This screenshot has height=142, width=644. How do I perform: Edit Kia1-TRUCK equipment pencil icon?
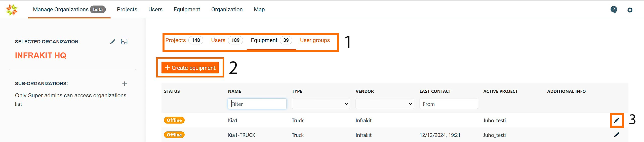point(616,135)
